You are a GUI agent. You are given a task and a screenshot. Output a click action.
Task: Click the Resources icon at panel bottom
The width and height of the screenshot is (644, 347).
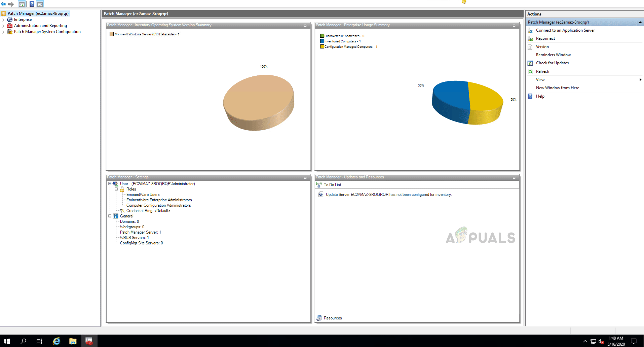(319, 318)
